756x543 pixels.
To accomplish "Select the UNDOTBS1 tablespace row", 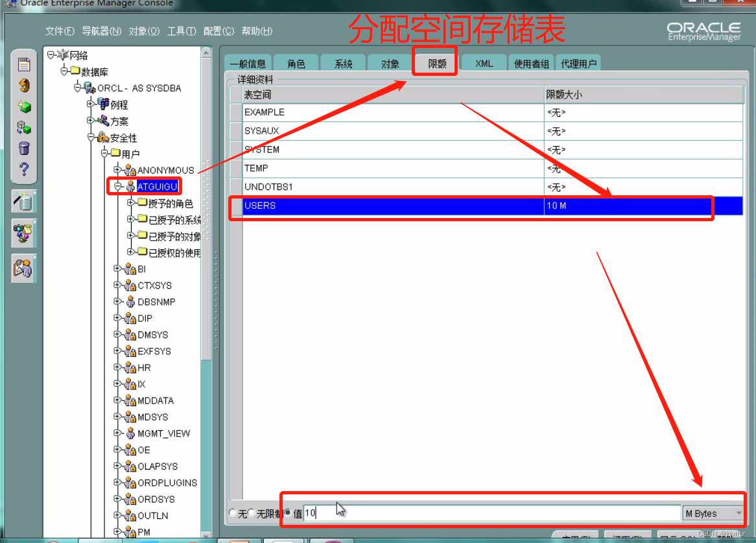I will click(486, 187).
